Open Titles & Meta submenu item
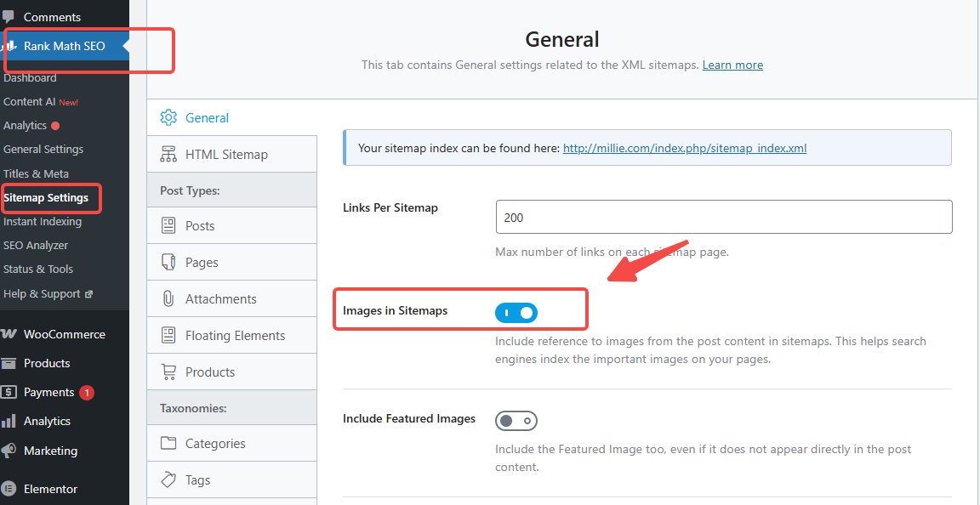 click(x=36, y=173)
